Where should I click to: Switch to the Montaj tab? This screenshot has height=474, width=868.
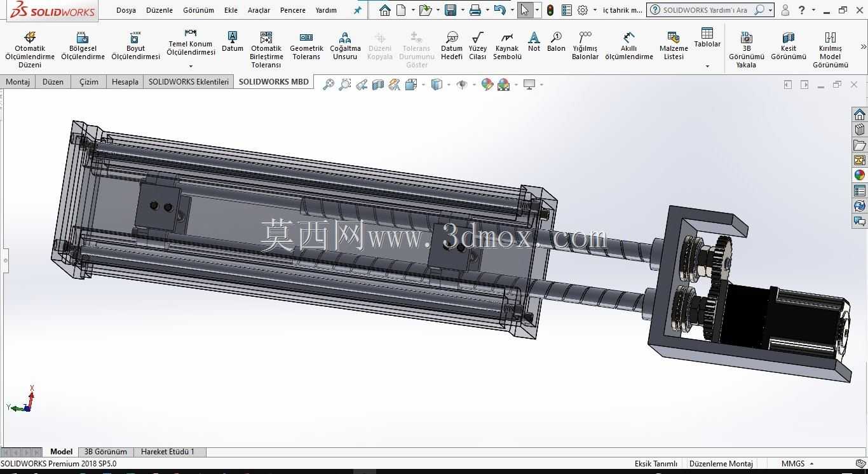click(x=18, y=82)
